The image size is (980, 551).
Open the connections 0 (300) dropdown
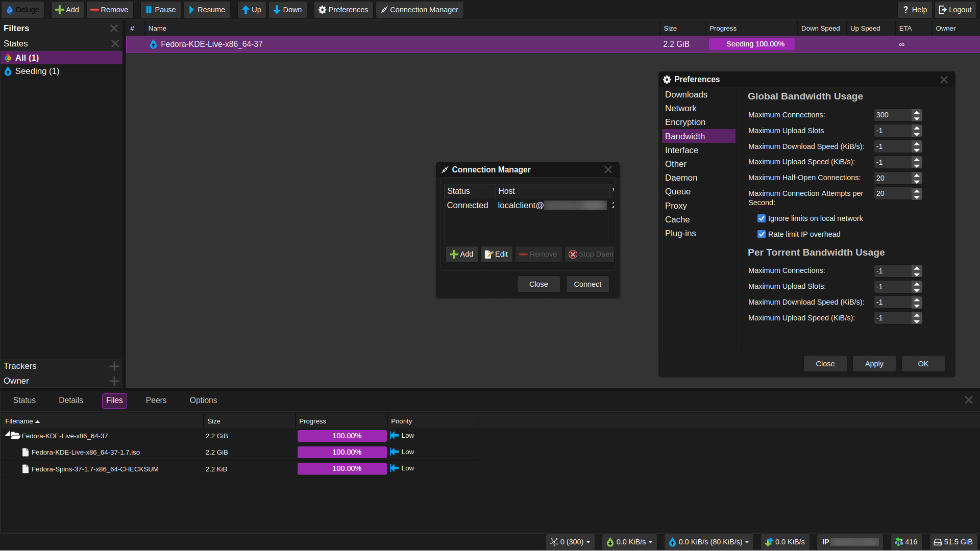click(571, 542)
